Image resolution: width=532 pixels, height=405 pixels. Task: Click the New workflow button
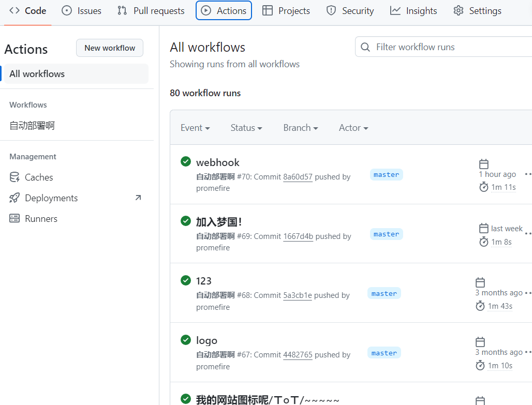tap(110, 48)
